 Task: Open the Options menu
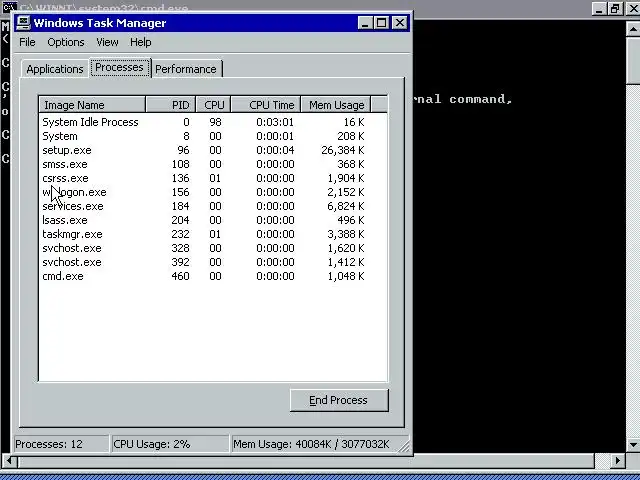(66, 42)
